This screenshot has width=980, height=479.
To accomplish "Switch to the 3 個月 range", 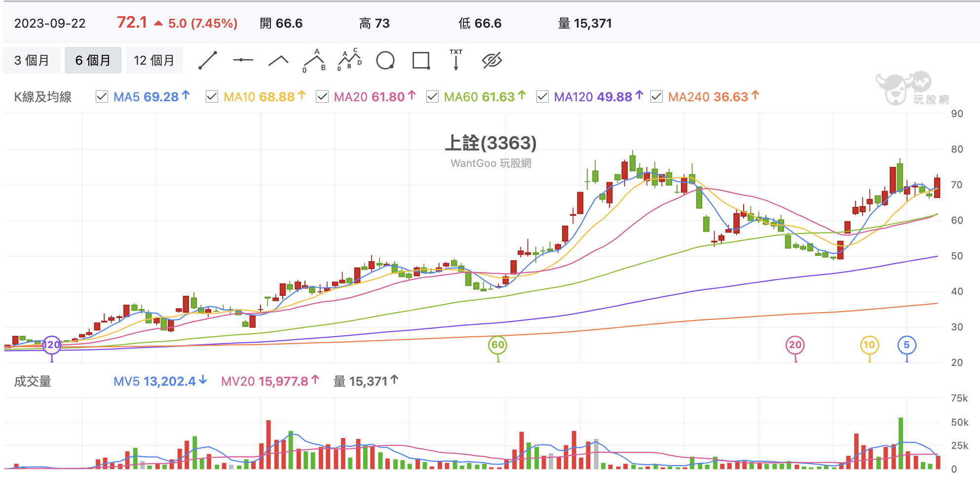I will coord(32,60).
